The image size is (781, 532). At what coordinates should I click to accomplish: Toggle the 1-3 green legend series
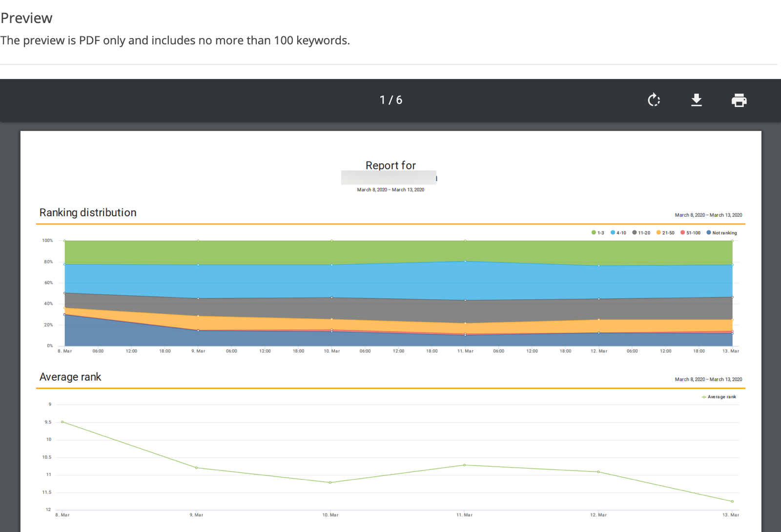(x=597, y=233)
